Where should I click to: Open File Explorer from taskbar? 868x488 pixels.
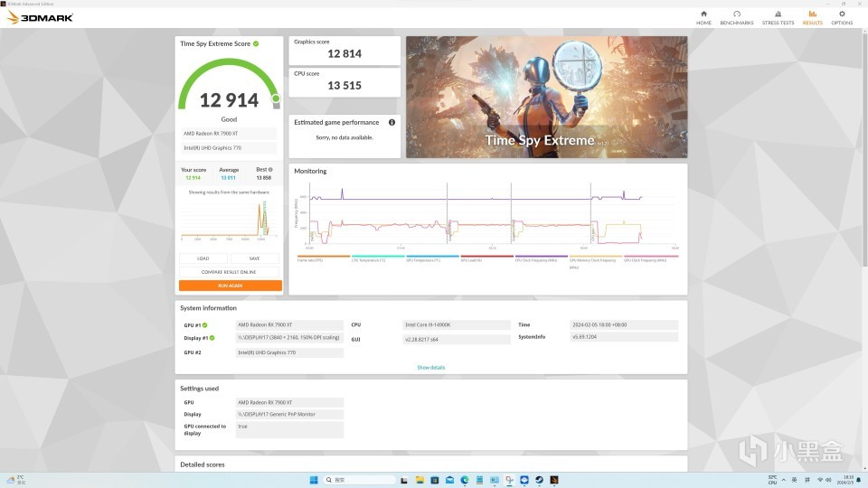pyautogui.click(x=420, y=480)
